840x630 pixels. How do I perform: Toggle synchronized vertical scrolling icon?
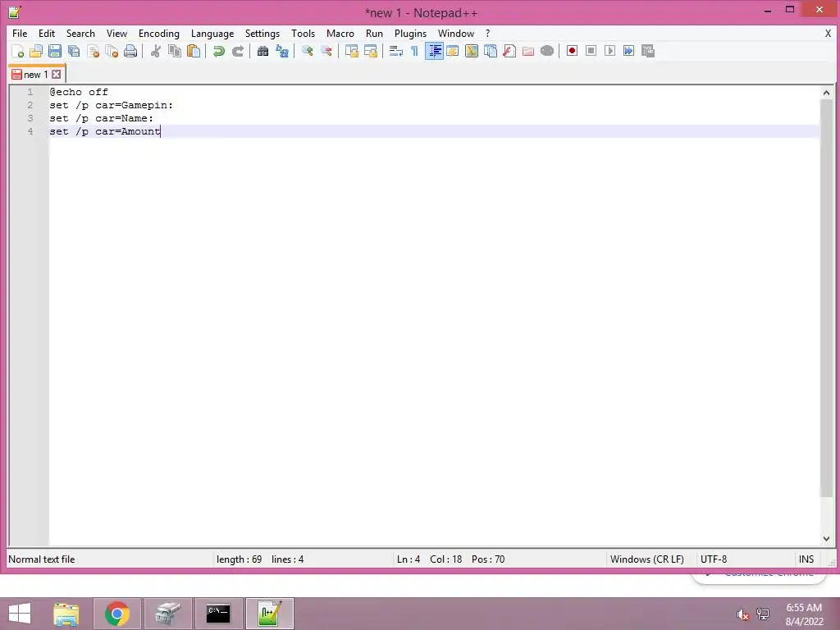point(351,51)
